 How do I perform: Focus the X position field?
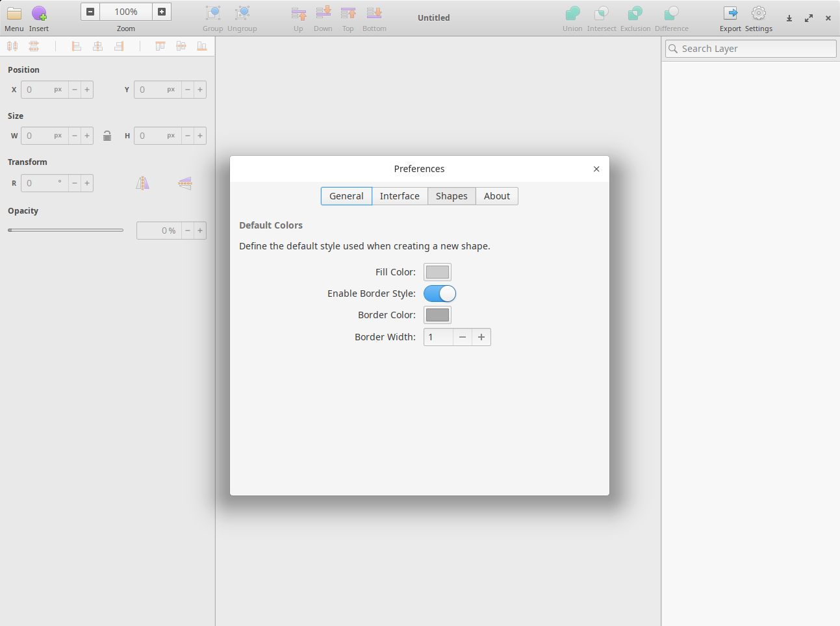pos(45,90)
